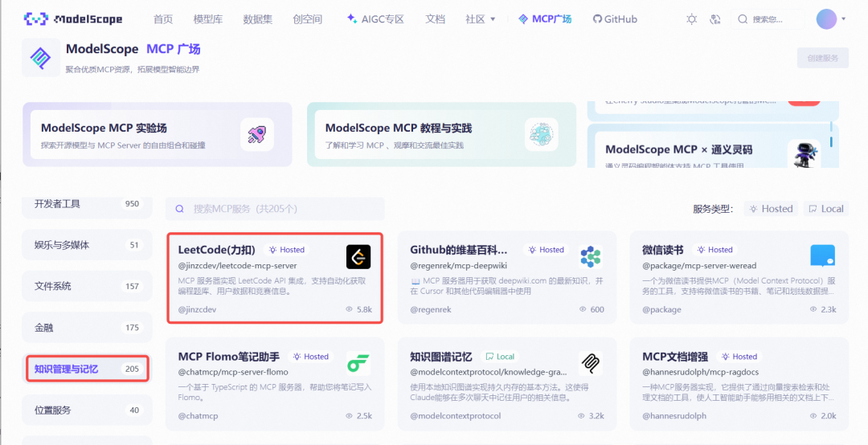
Task: Open the MCP Flomo笔记助手 service title
Action: click(x=228, y=357)
